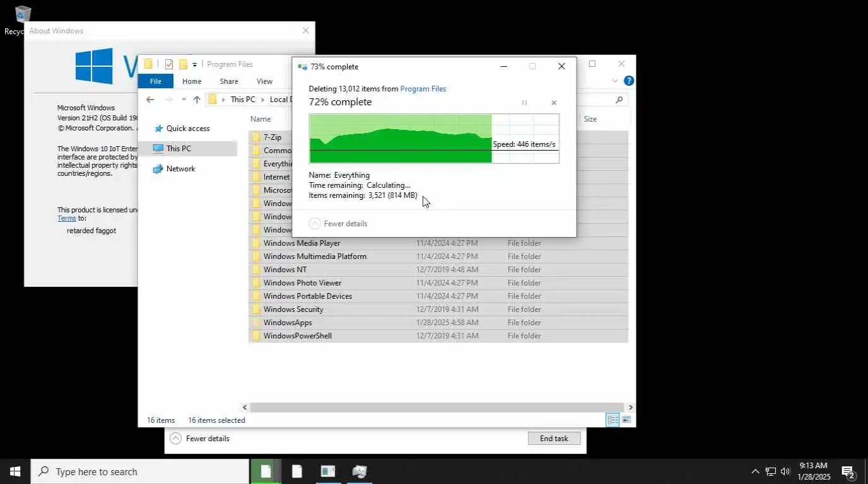The width and height of the screenshot is (868, 484).
Task: Select the WindowsApps folder name
Action: click(288, 323)
